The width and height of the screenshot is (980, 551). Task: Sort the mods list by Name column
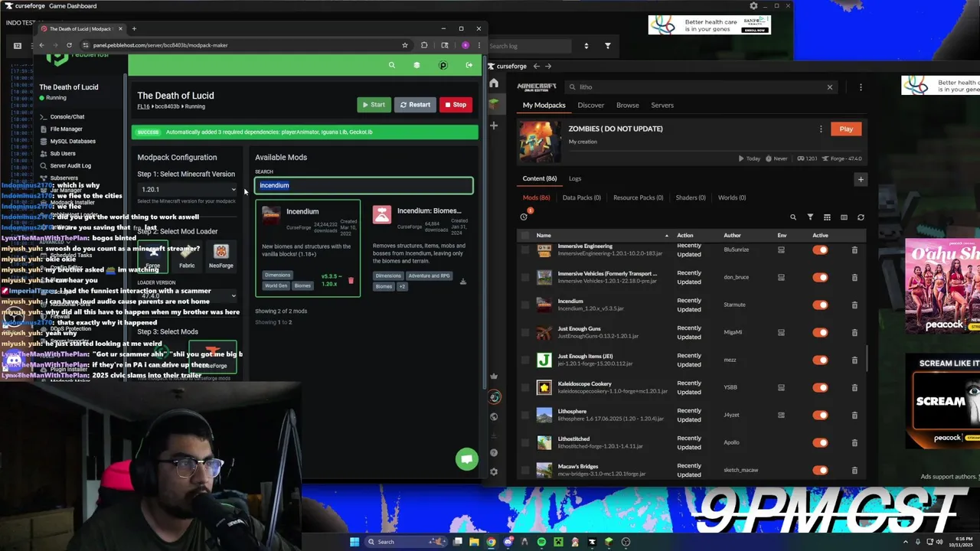click(x=544, y=236)
